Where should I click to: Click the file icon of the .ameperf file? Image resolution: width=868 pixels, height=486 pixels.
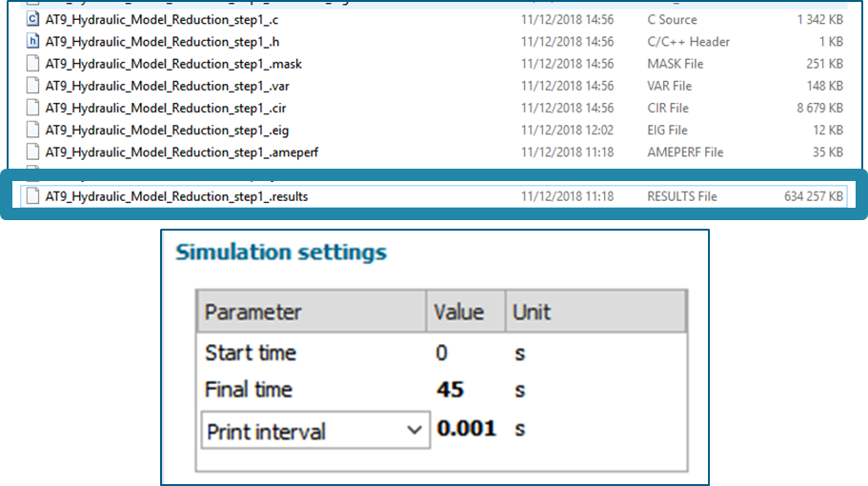click(x=33, y=152)
